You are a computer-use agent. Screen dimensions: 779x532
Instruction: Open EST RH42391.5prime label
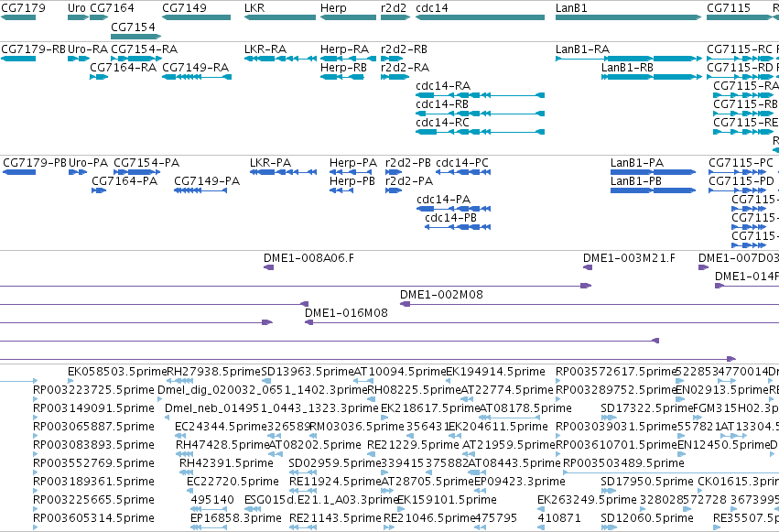click(x=226, y=463)
